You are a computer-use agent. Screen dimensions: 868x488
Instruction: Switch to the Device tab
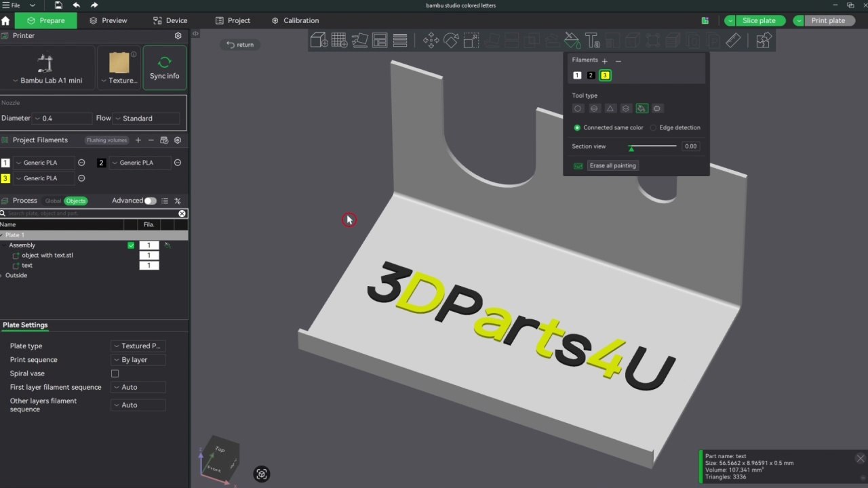(x=170, y=20)
